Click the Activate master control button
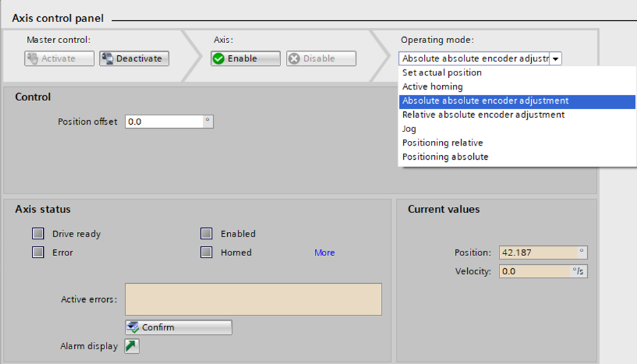637x364 pixels. click(59, 59)
